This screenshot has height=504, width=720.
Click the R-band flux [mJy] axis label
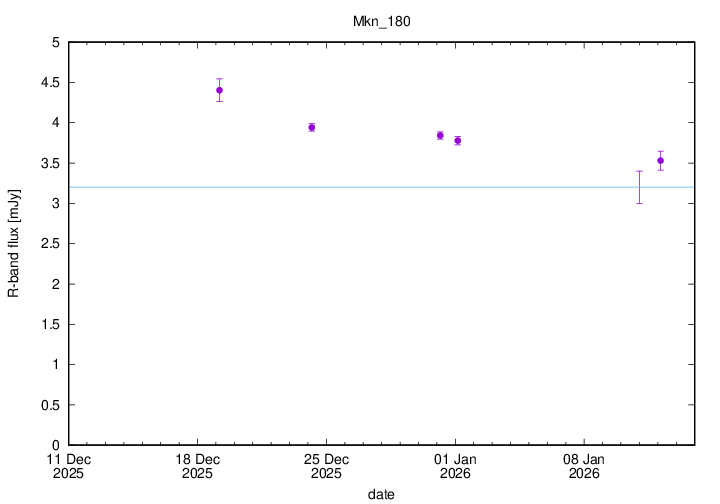(14, 244)
